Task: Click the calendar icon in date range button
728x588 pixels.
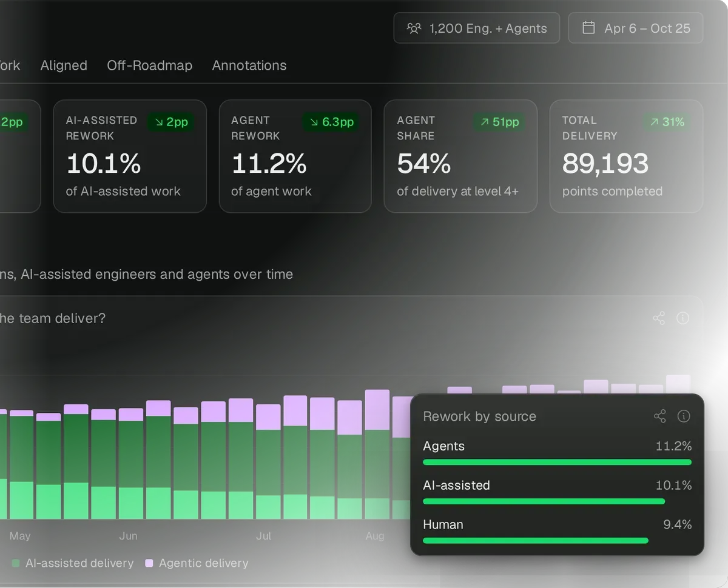Action: [x=588, y=28]
